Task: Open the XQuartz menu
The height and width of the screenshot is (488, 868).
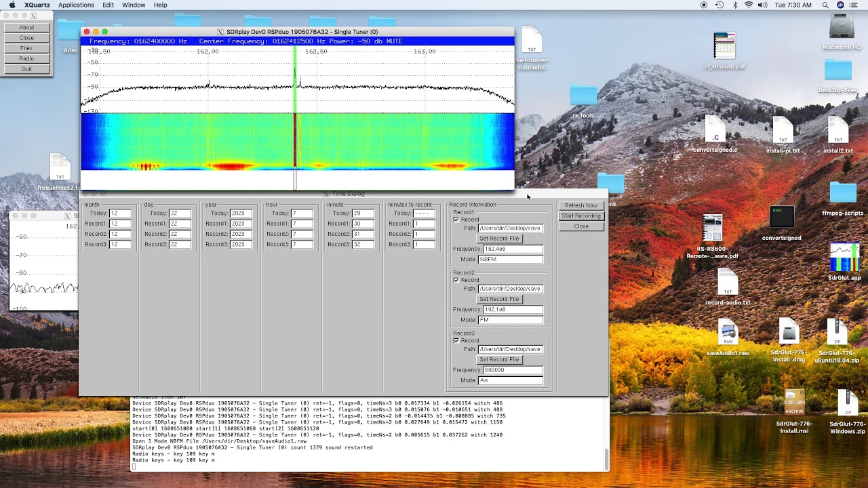Action: (37, 5)
